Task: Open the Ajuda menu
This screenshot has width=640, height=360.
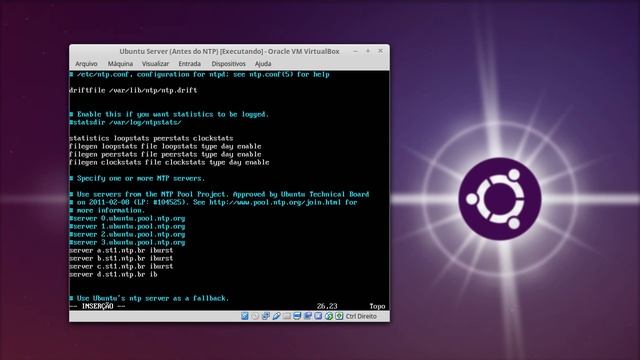Action: point(263,64)
